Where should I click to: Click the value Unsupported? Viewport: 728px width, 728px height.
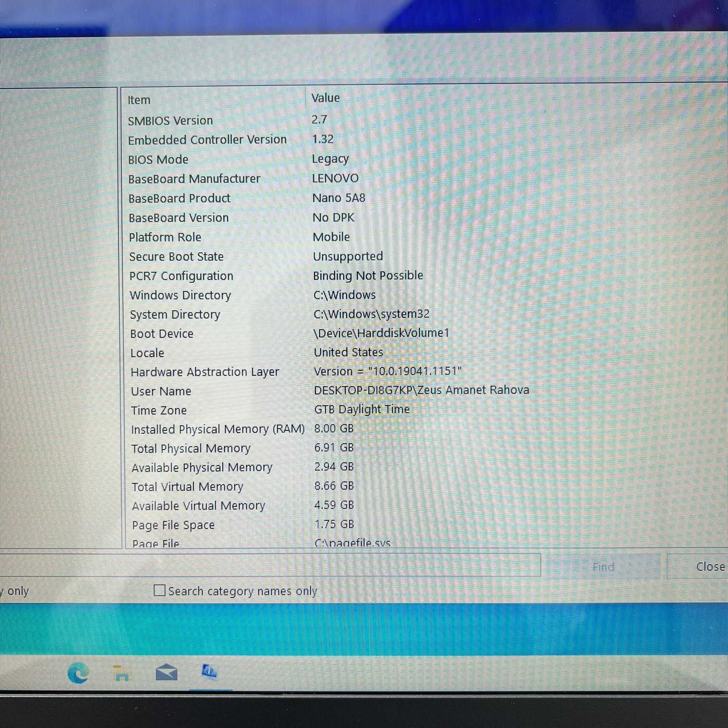[x=348, y=257]
